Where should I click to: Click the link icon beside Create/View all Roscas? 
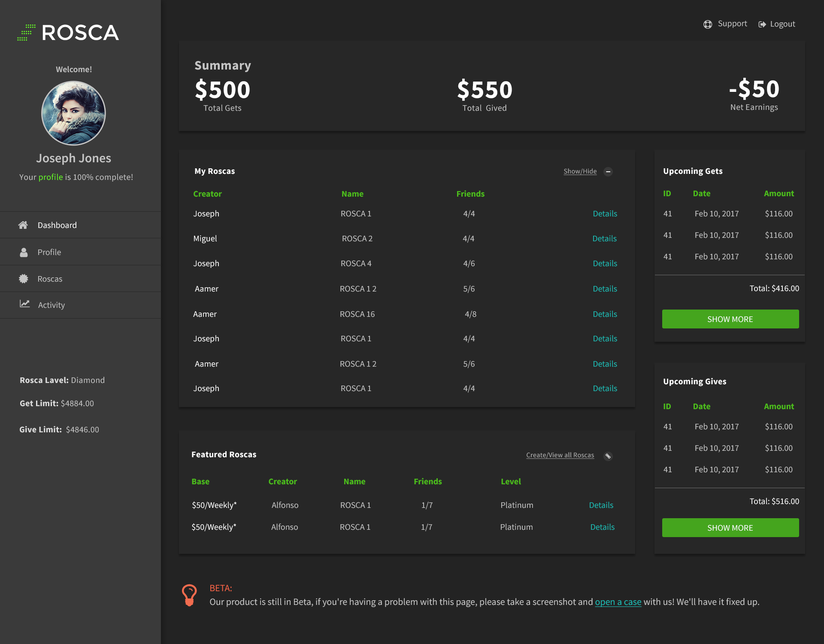tap(608, 456)
